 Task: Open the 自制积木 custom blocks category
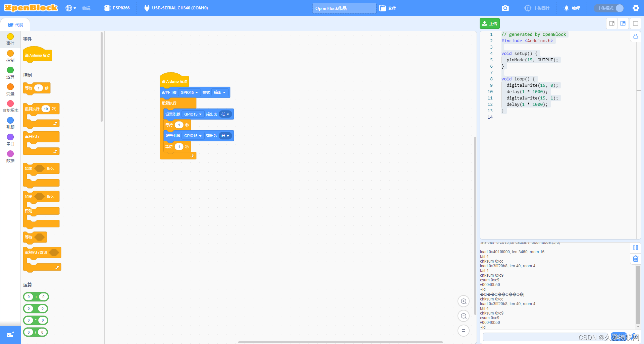(x=10, y=106)
